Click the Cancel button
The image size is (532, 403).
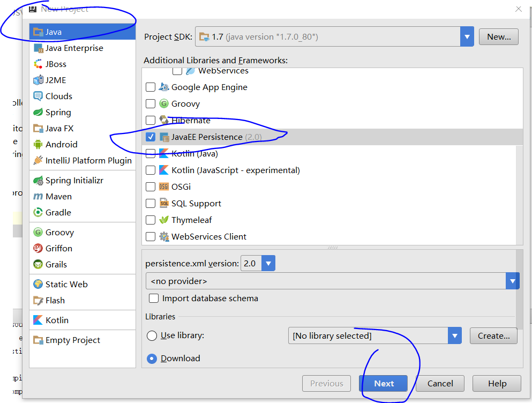pos(440,383)
